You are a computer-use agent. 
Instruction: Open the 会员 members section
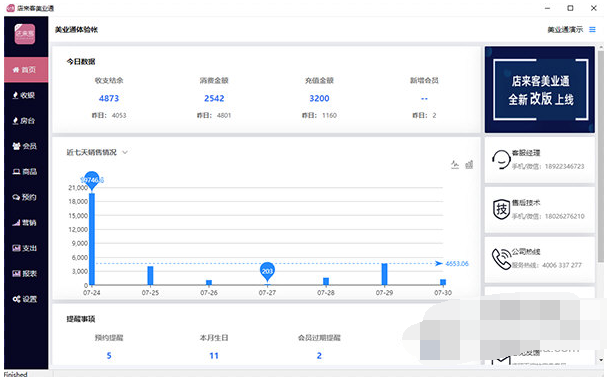25,146
